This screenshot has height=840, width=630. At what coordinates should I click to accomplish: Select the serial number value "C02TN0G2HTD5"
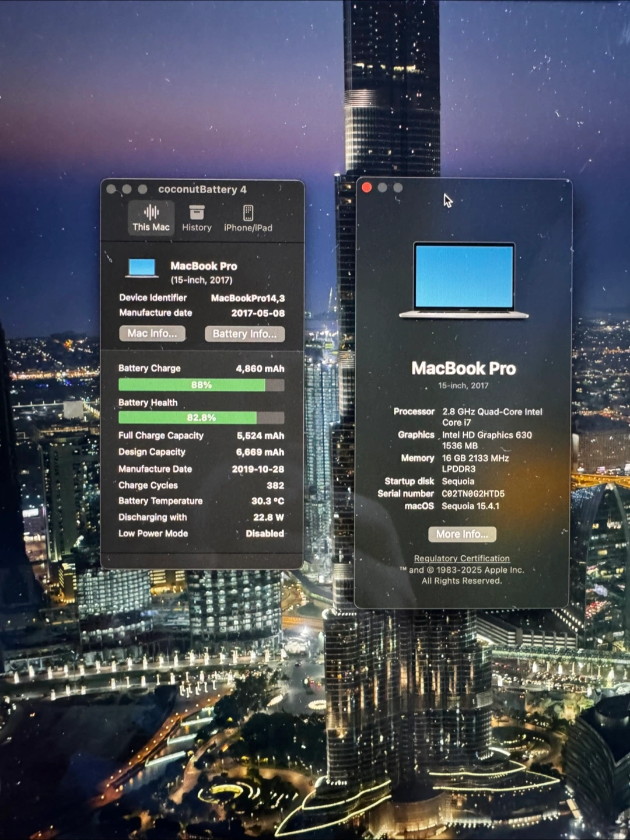coord(473,494)
